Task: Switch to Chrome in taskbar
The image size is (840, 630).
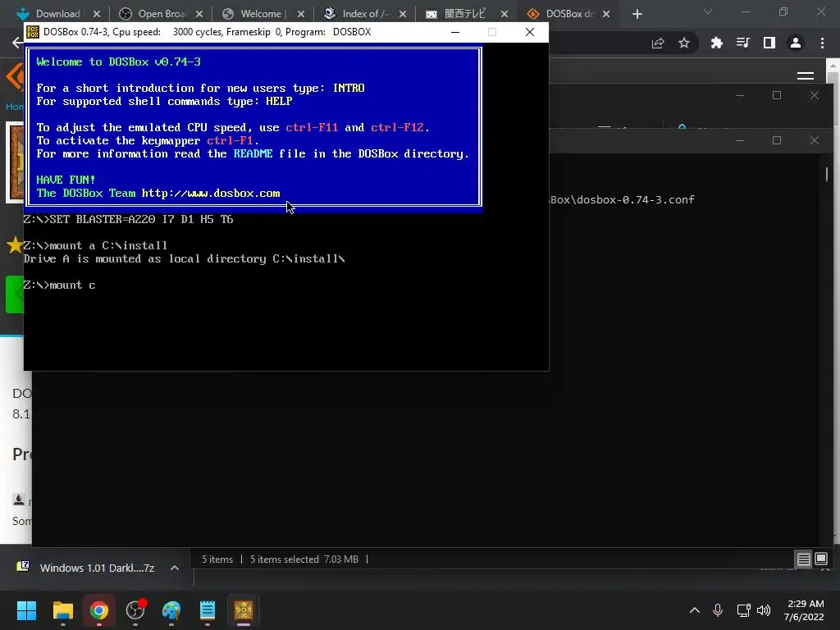Action: click(x=99, y=610)
